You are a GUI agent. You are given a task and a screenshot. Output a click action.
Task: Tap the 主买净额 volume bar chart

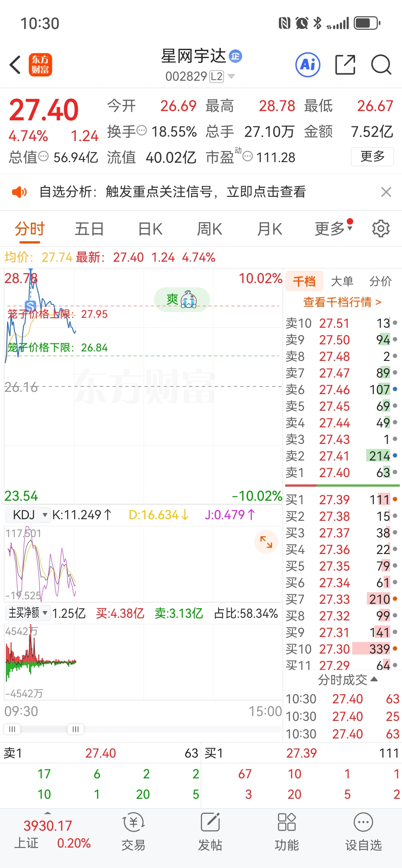tap(143, 662)
